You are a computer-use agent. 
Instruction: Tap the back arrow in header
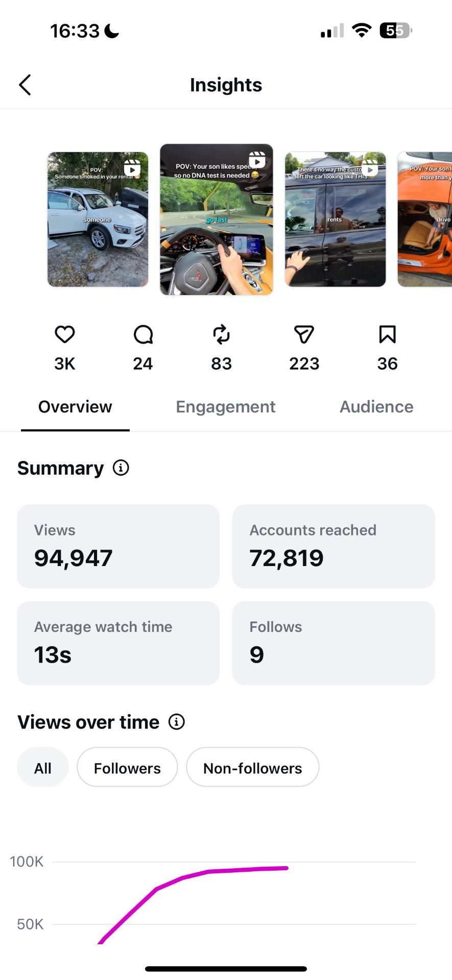(25, 85)
